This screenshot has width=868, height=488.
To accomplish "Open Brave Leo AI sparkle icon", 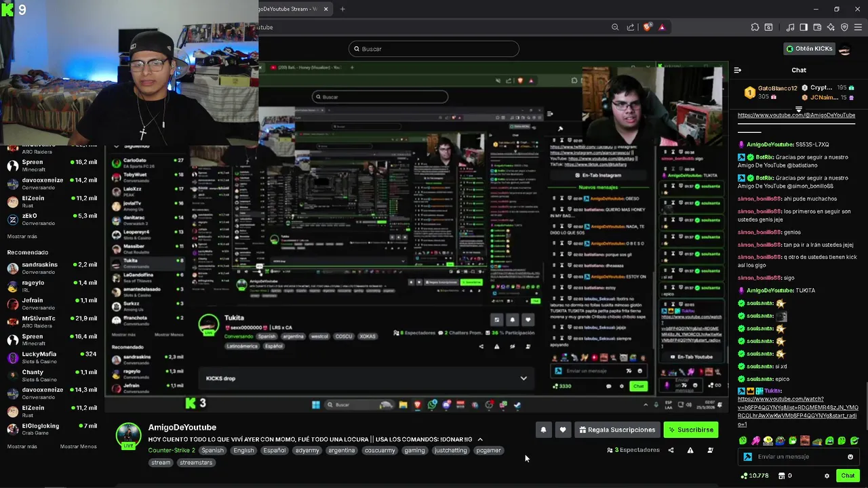I will pos(831,27).
